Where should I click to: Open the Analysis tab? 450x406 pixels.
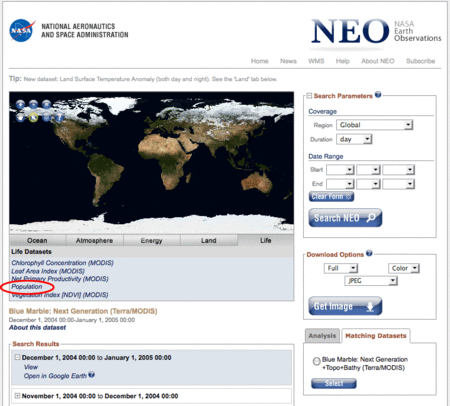pos(322,336)
